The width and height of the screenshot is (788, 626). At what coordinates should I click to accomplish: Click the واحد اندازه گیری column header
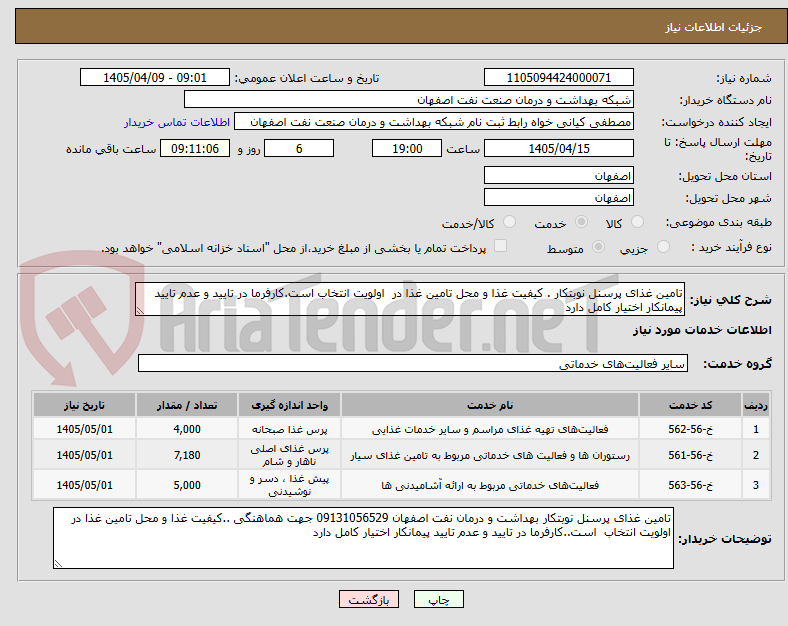tap(289, 405)
